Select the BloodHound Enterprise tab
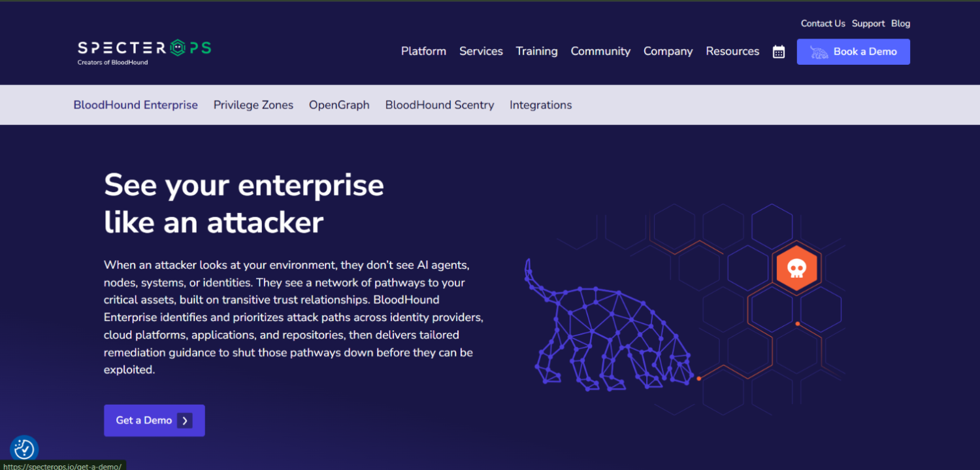 coord(135,105)
